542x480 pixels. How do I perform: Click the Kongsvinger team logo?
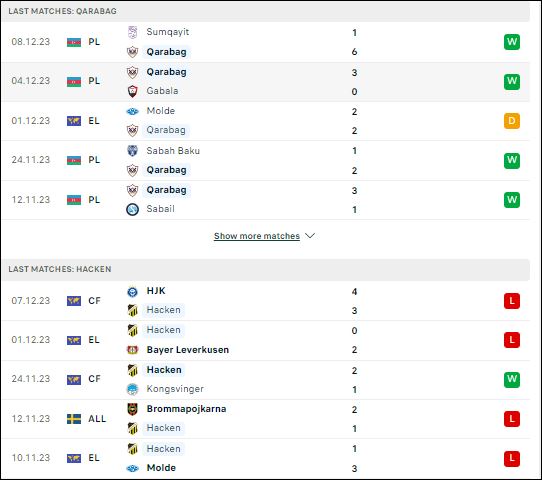point(132,389)
